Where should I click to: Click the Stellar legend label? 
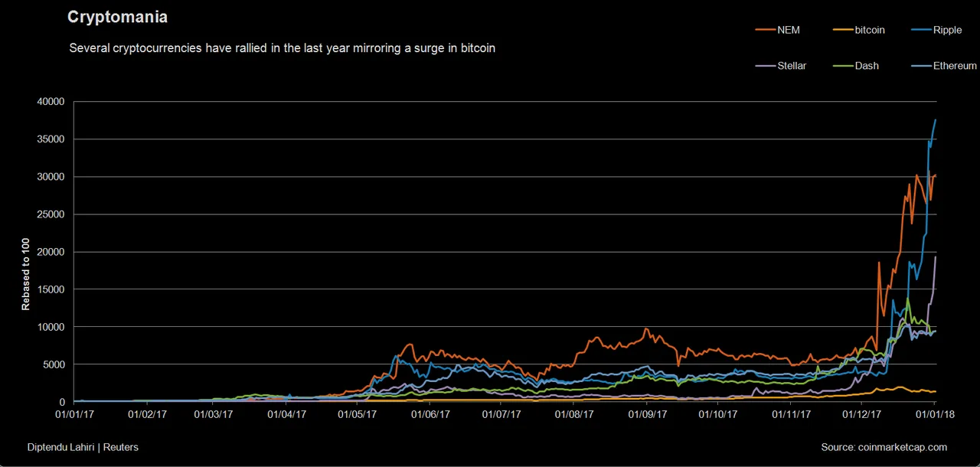point(792,66)
